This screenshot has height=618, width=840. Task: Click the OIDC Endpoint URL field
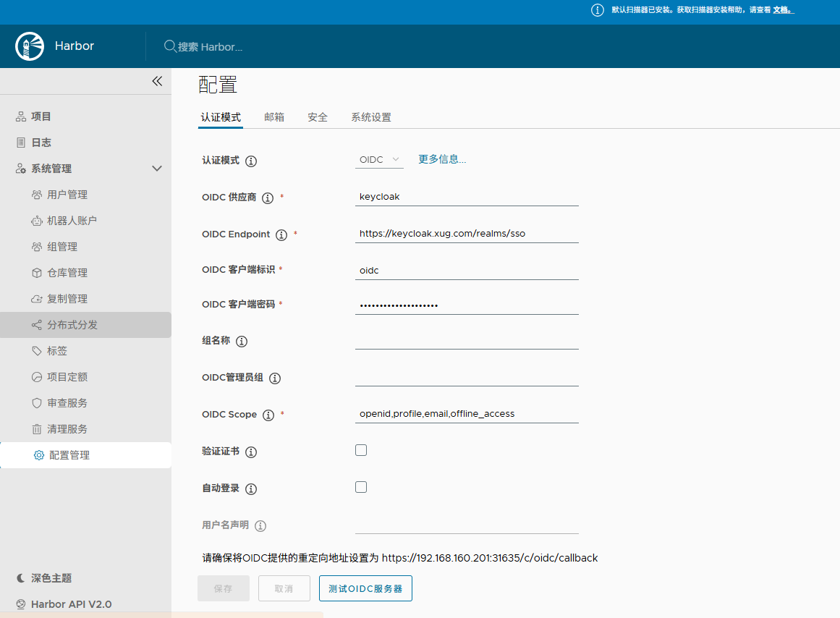click(x=467, y=234)
